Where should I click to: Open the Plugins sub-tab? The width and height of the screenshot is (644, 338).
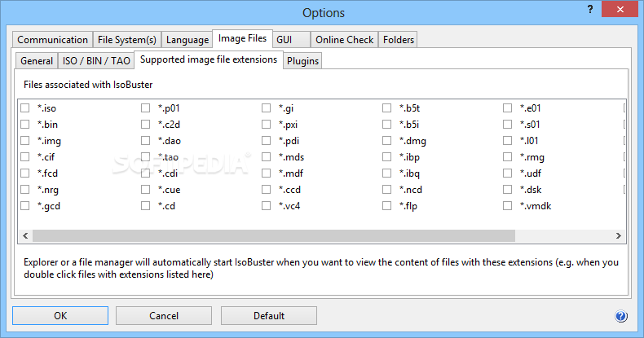(x=302, y=61)
